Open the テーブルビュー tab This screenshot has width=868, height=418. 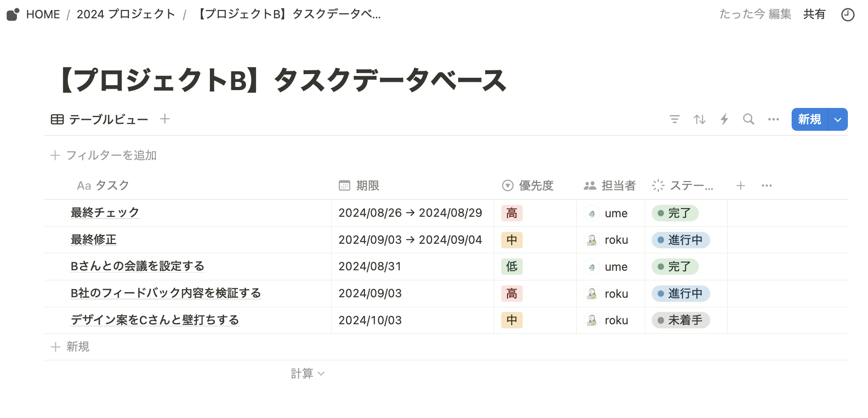point(100,119)
